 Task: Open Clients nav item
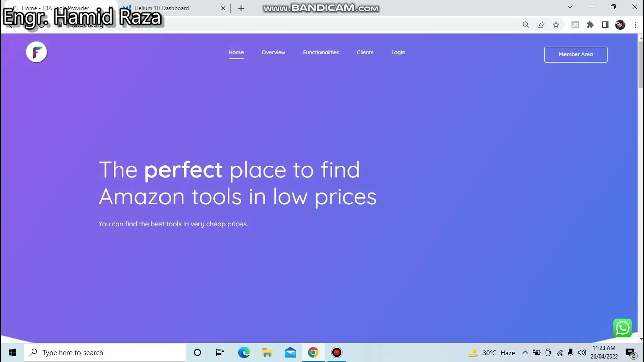click(x=365, y=52)
